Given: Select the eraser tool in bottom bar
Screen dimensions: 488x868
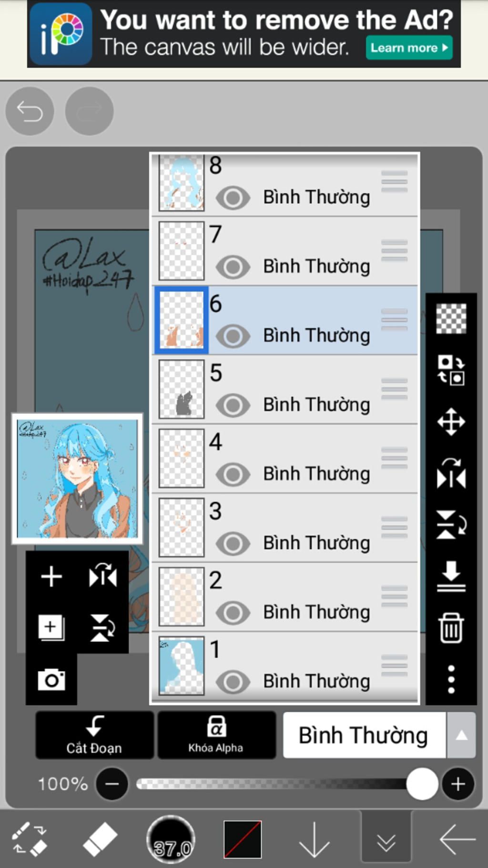Looking at the screenshot, I should click(x=100, y=839).
